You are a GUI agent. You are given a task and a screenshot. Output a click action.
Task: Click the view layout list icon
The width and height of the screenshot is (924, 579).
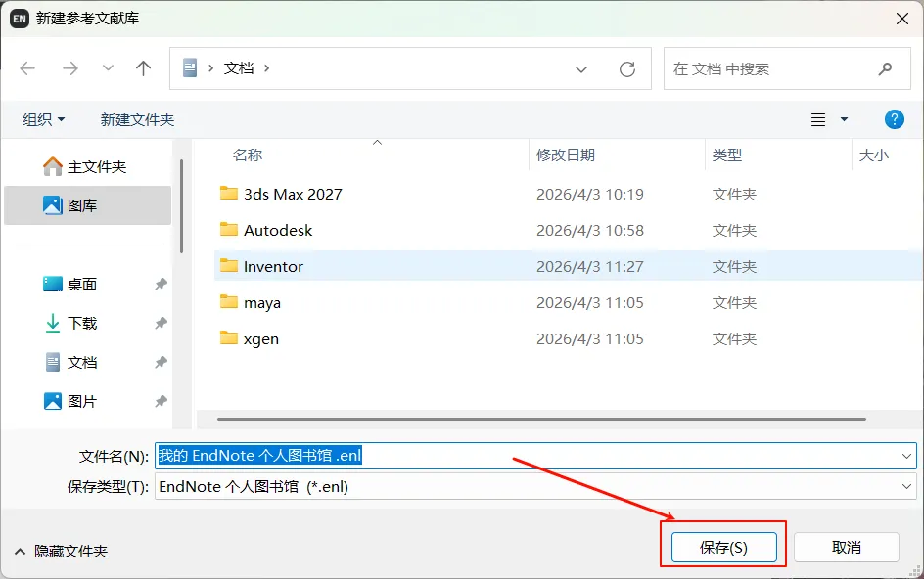(818, 119)
